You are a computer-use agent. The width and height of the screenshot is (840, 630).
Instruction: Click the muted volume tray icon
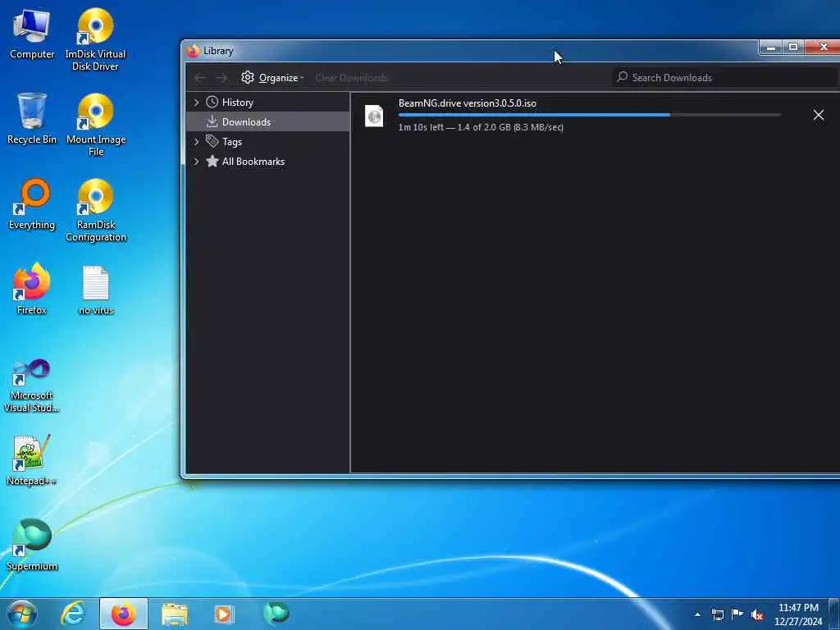(x=757, y=615)
